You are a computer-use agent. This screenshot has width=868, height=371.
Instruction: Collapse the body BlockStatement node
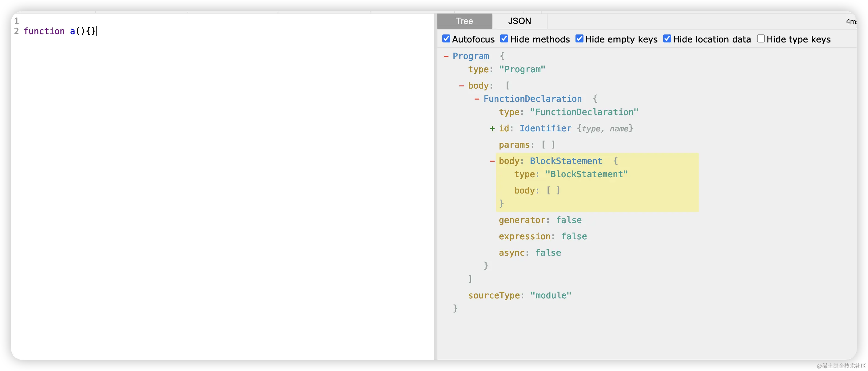coord(492,162)
